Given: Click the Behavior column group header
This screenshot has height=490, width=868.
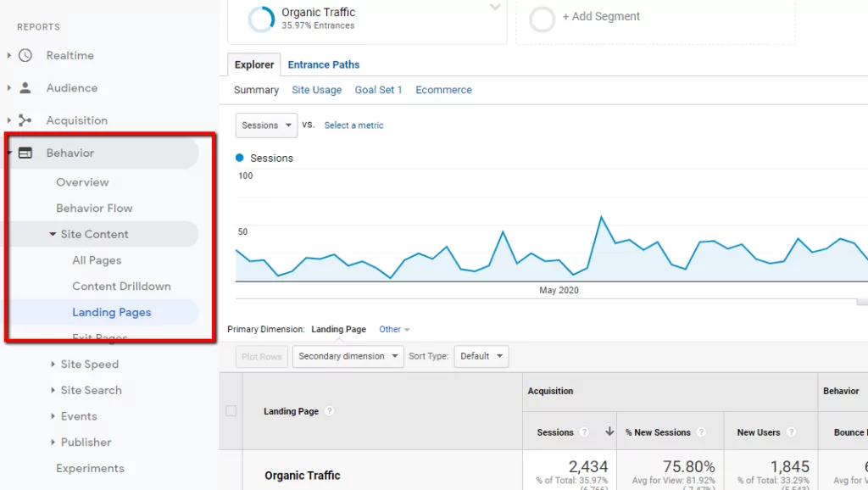Looking at the screenshot, I should click(x=841, y=391).
